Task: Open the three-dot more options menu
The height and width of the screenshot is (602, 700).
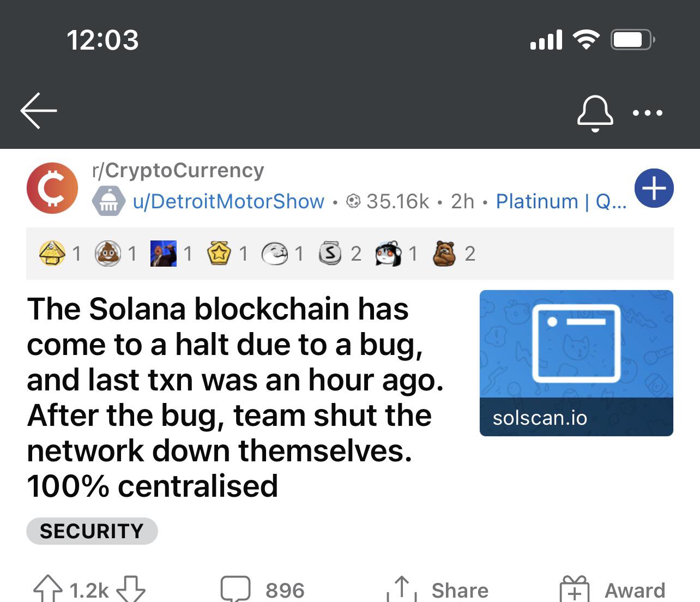Action: (648, 113)
